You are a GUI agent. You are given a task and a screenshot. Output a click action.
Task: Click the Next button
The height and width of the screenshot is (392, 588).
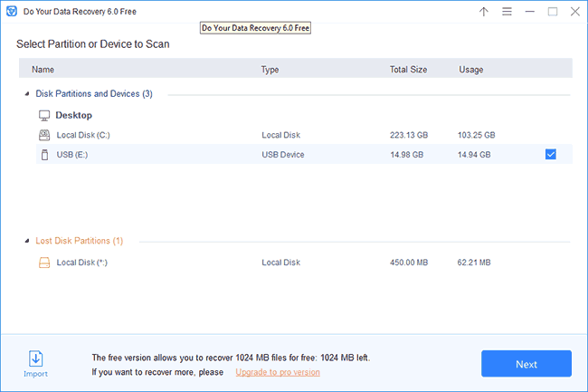coord(526,364)
